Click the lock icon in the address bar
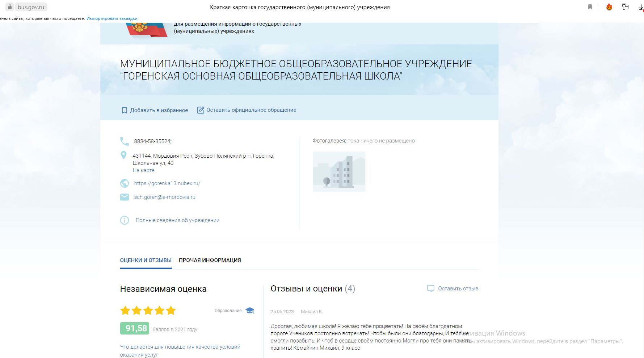Screen dimensions: 644x358 click(x=10, y=7)
